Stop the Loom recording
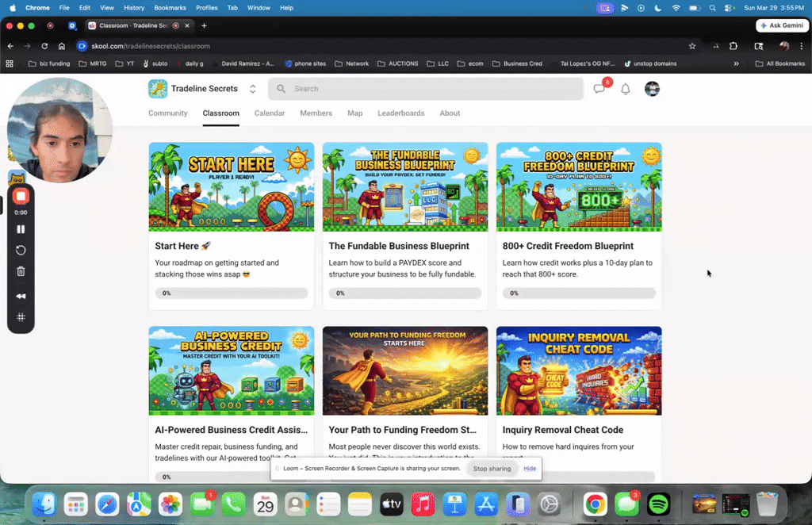This screenshot has height=525, width=812. click(21, 196)
